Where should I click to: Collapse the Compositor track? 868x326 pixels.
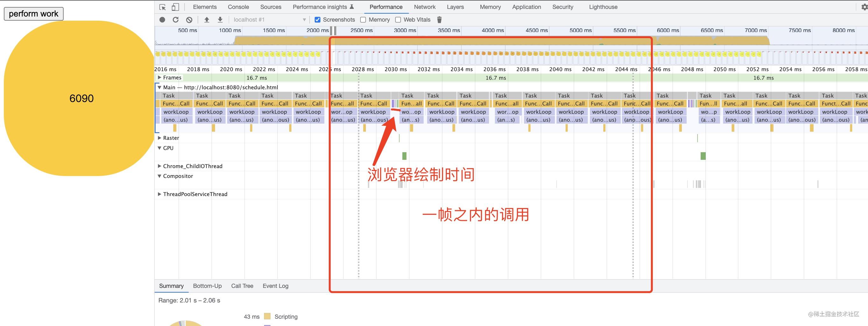click(159, 176)
